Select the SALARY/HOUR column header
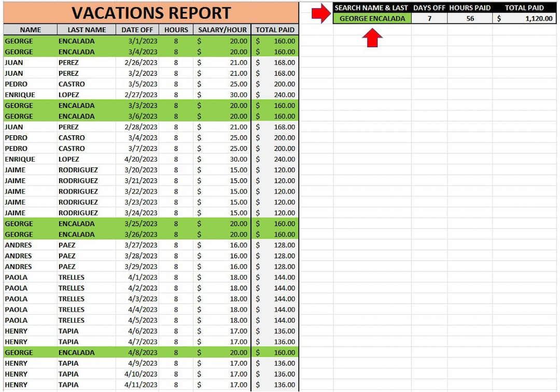 222,30
